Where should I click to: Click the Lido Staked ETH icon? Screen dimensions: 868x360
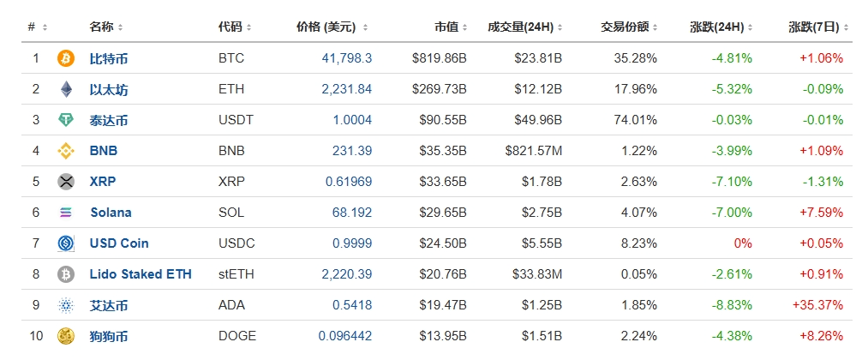click(x=66, y=274)
